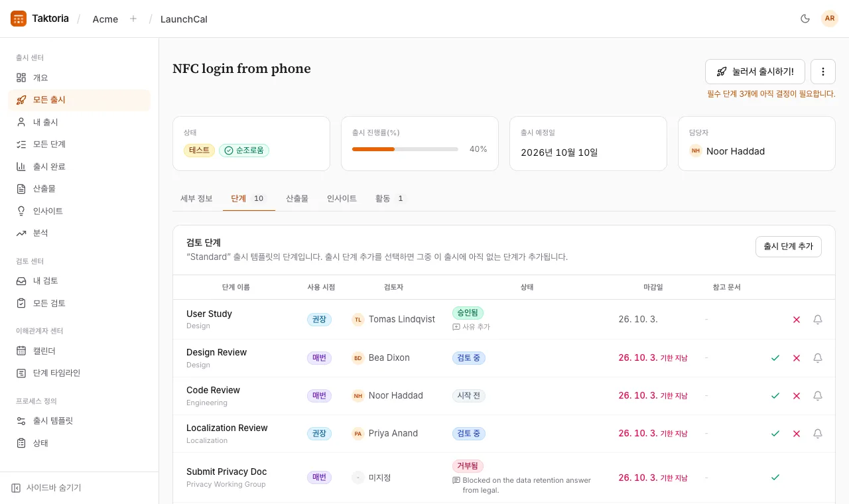
Task: Send reminder bell for Design Review
Action: (x=818, y=358)
